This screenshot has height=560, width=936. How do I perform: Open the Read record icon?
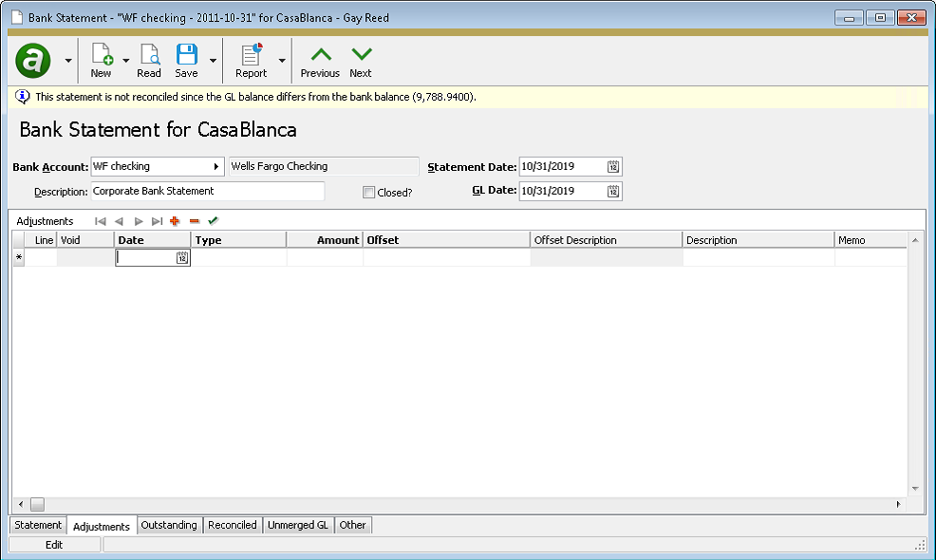click(148, 55)
